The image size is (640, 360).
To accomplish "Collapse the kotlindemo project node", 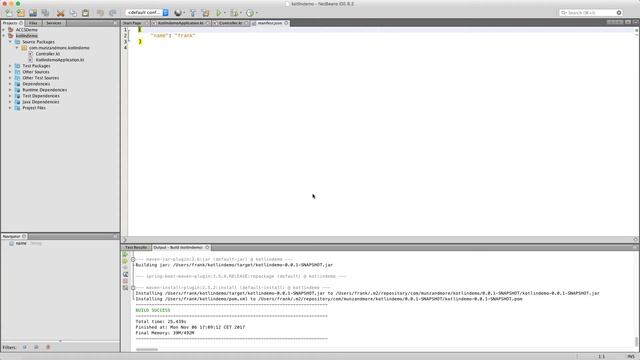I will (4, 36).
